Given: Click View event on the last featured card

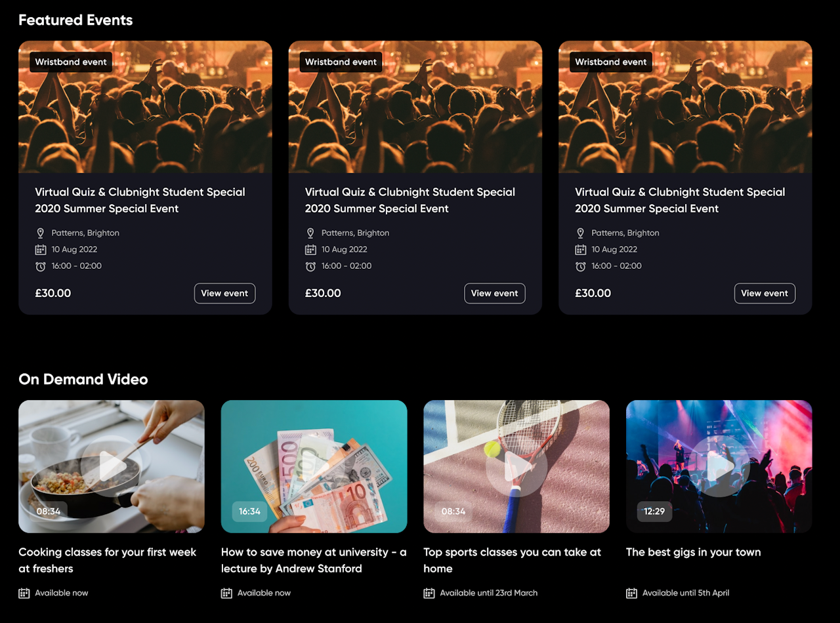Looking at the screenshot, I should (x=765, y=293).
